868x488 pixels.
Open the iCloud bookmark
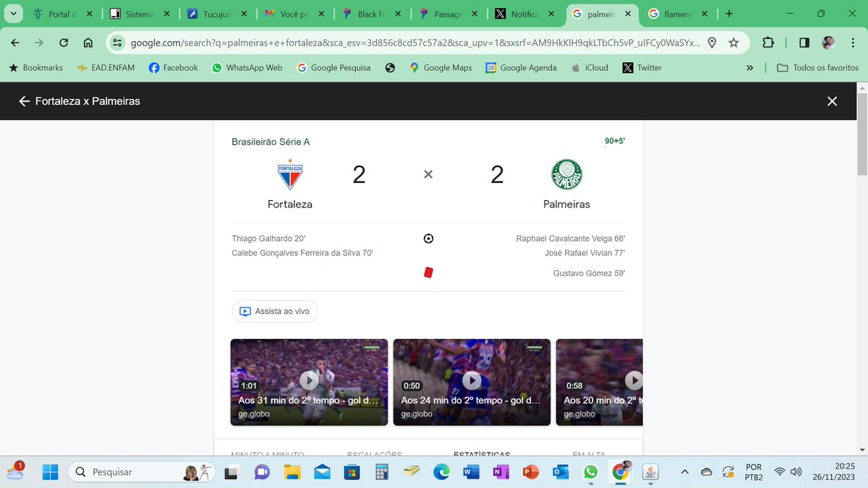click(590, 68)
